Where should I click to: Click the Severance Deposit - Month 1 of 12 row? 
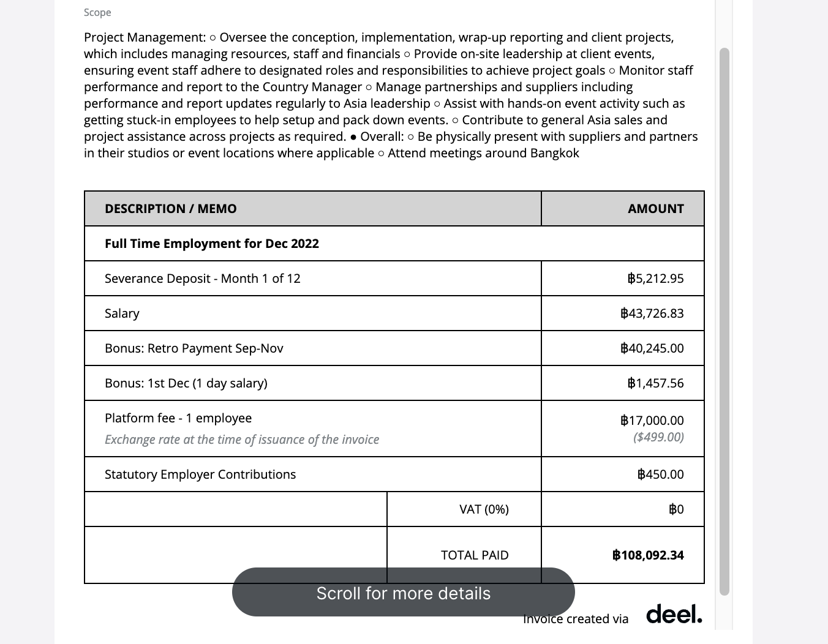(202, 278)
